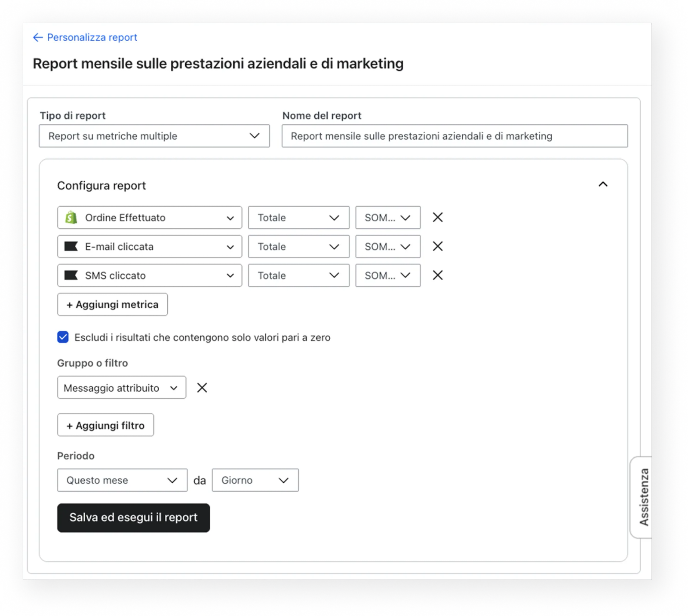
Task: Open the Messaggio attribuito dropdown
Action: (x=122, y=388)
